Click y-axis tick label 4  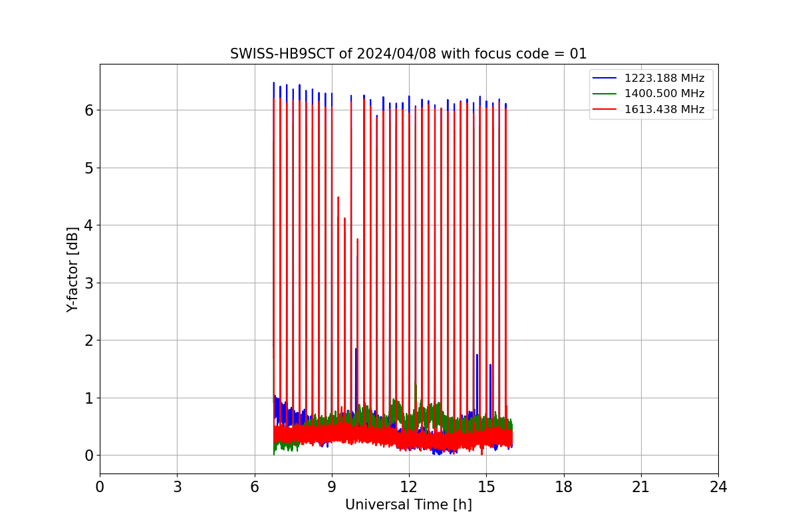tap(88, 225)
